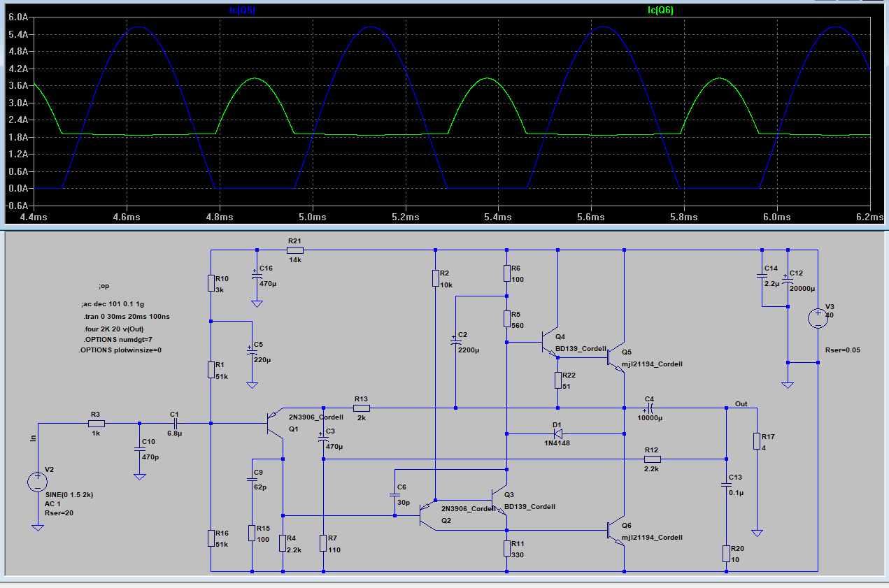Viewport: 889px width, 588px height.
Task: Select the R13 2k feedback resistor
Action: coord(361,408)
